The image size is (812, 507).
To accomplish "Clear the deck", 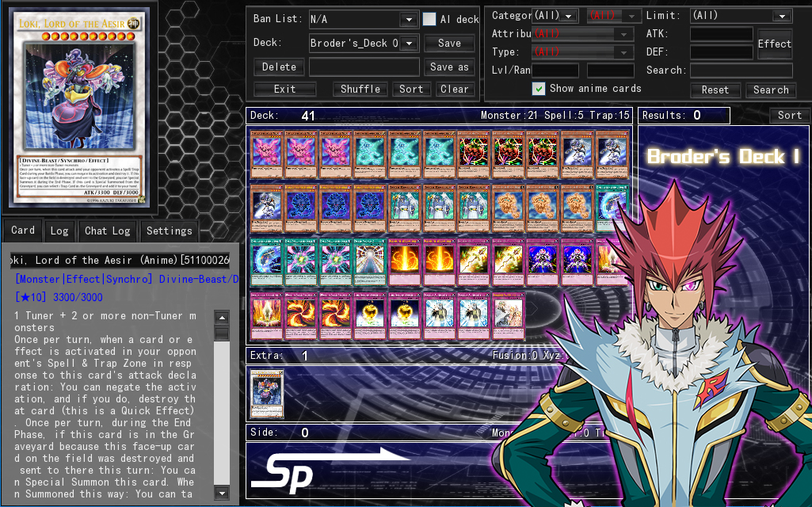I will [455, 89].
